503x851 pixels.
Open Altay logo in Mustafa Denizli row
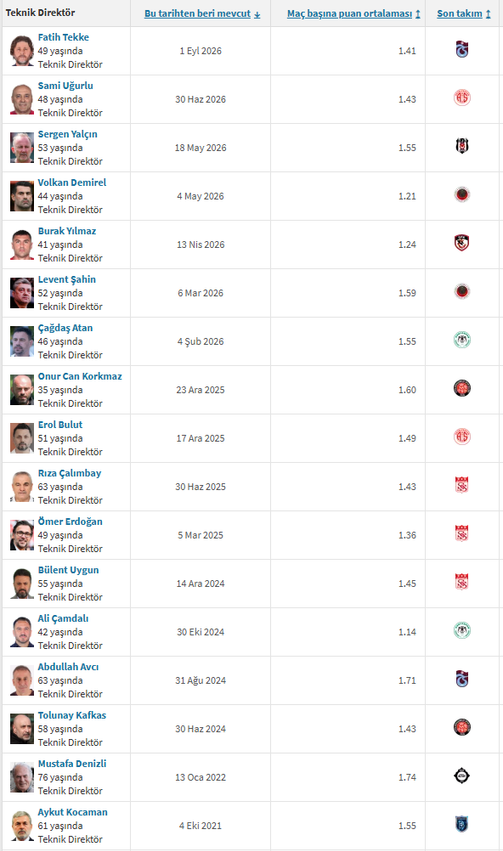[462, 777]
